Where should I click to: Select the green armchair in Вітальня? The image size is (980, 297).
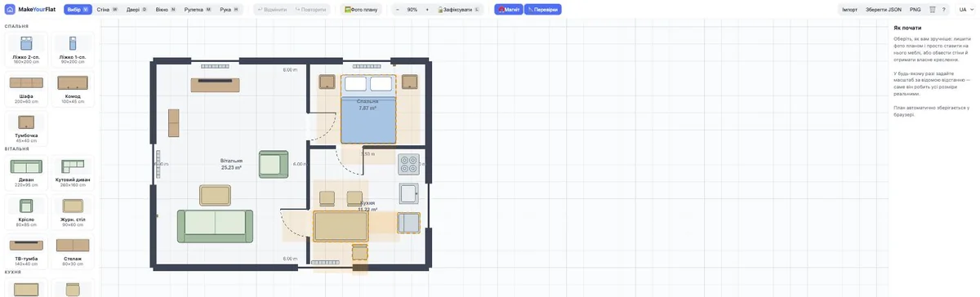tap(274, 164)
